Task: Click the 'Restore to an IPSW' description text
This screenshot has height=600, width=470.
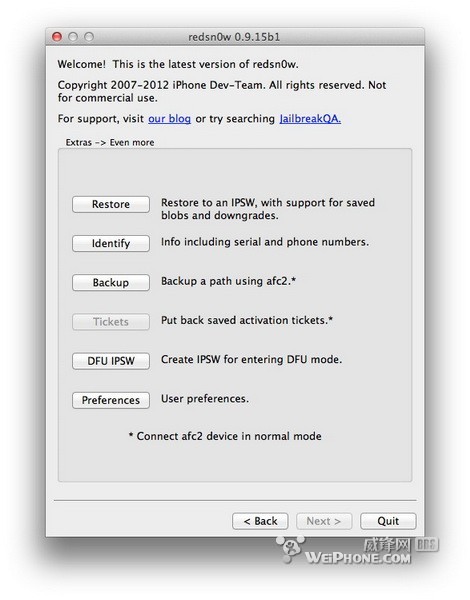Action: (x=268, y=209)
